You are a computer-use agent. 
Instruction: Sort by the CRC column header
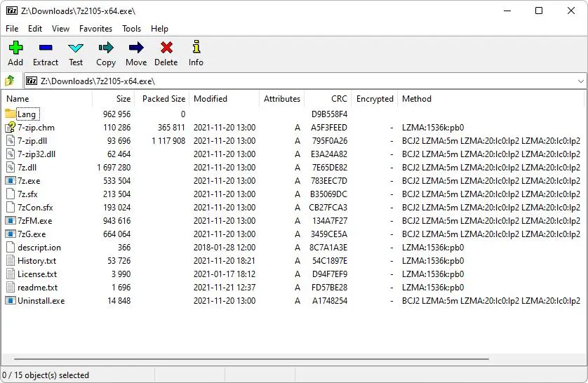pyautogui.click(x=328, y=99)
